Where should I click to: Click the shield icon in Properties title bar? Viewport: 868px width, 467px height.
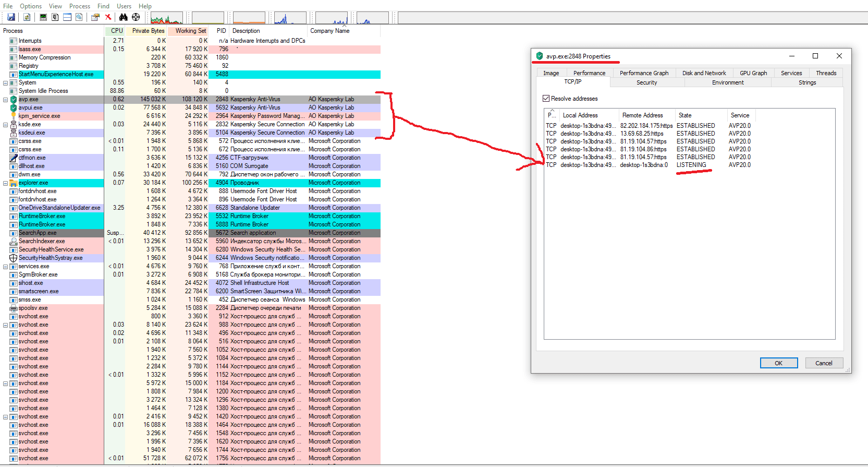540,56
